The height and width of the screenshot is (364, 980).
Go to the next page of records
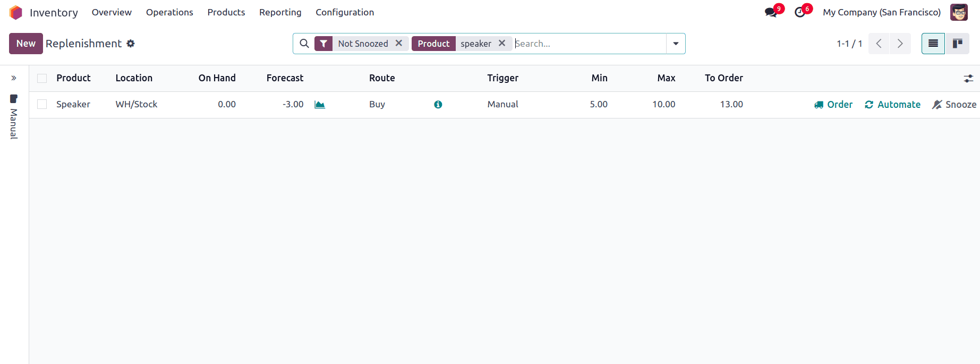click(x=900, y=44)
